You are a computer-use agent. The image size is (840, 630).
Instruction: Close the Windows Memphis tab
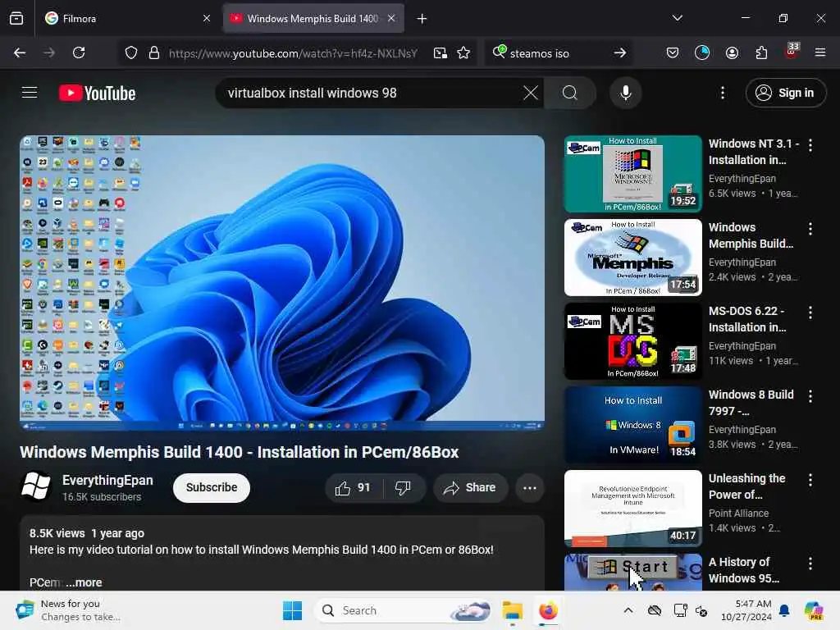click(x=391, y=18)
